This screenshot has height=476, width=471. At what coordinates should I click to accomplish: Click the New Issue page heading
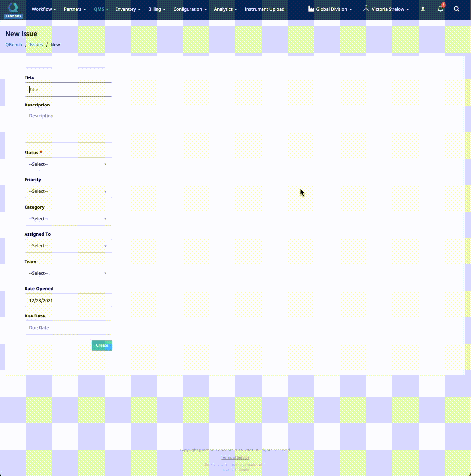[x=21, y=34]
